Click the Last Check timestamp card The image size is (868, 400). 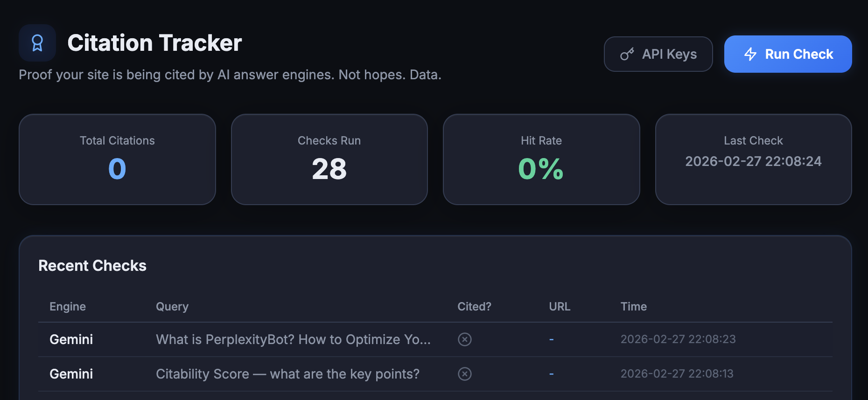tap(753, 159)
